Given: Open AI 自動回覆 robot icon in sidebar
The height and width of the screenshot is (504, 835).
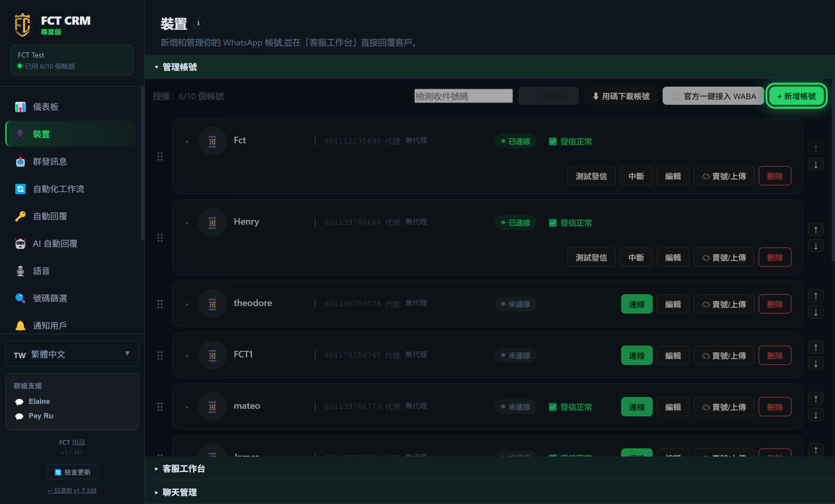Looking at the screenshot, I should 20,243.
